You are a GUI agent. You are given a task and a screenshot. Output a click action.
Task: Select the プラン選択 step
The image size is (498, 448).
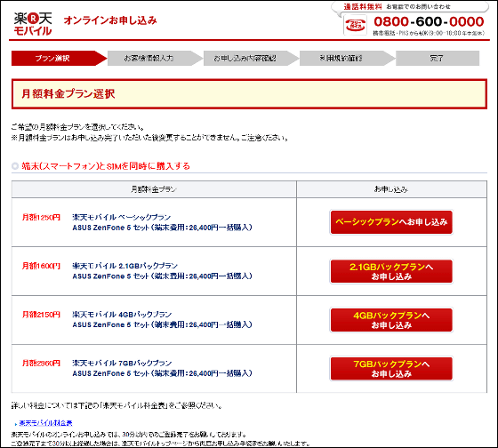click(59, 59)
